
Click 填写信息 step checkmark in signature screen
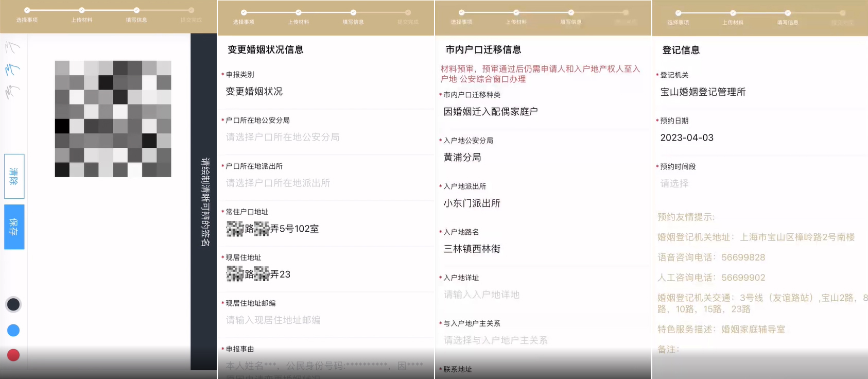(136, 10)
